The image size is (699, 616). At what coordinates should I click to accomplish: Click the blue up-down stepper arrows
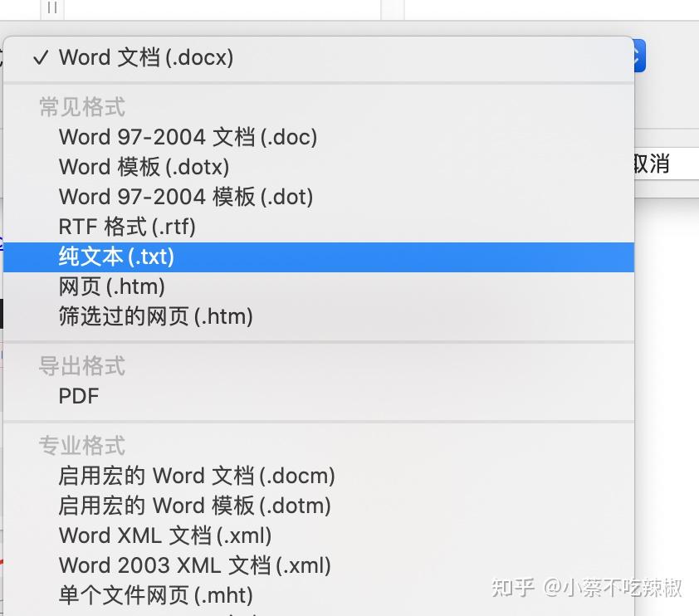(x=638, y=56)
